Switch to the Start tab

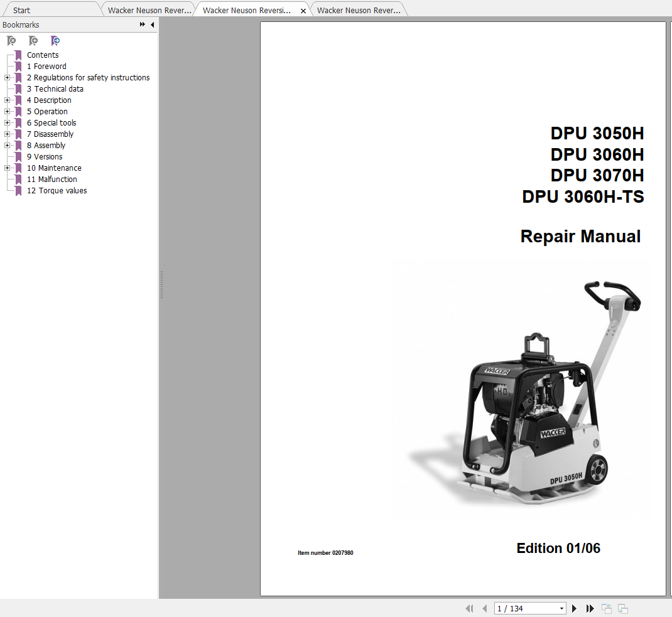(21, 10)
